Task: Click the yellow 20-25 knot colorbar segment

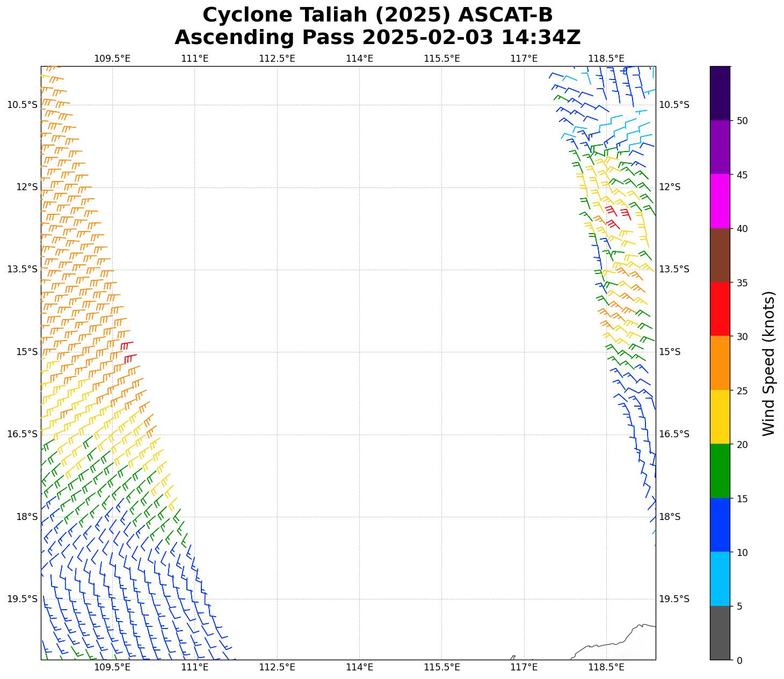Action: (720, 417)
